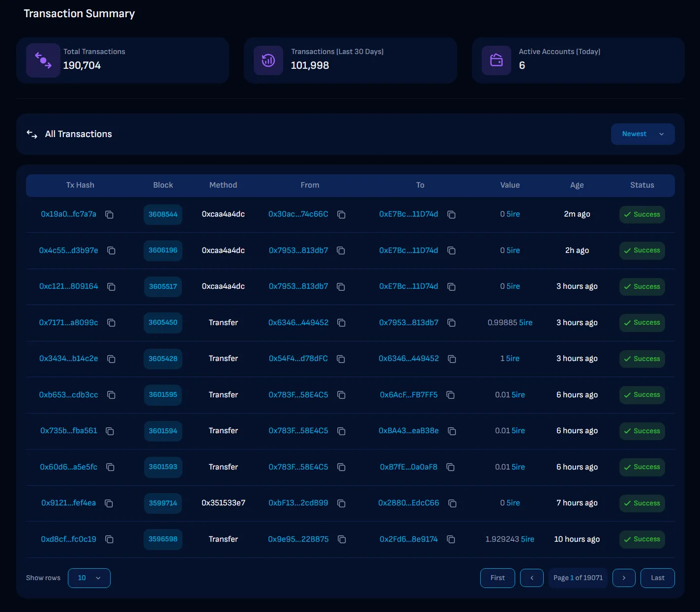Go to the previous page arrow
The height and width of the screenshot is (612, 700).
532,578
